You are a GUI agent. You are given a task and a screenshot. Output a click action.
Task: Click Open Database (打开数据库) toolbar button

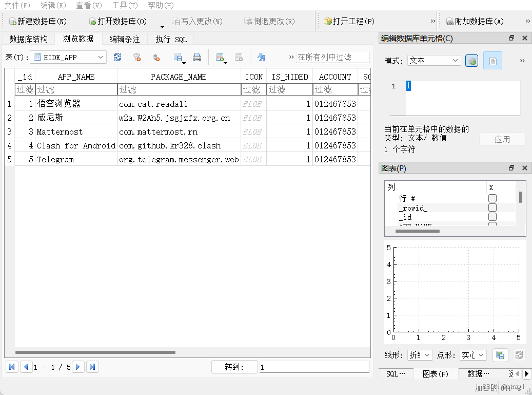tap(117, 22)
